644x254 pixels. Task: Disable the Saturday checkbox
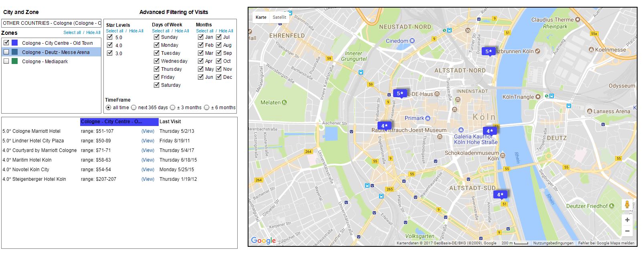click(157, 85)
